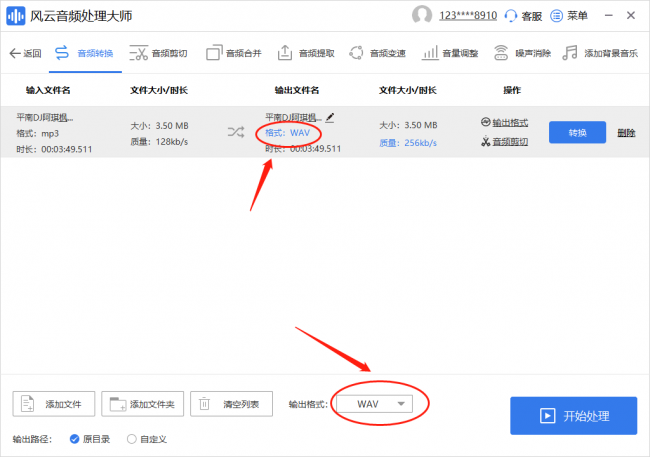Viewport: 650px width, 457px height.
Task: Click the 输出文件名 column header
Action: tap(297, 90)
